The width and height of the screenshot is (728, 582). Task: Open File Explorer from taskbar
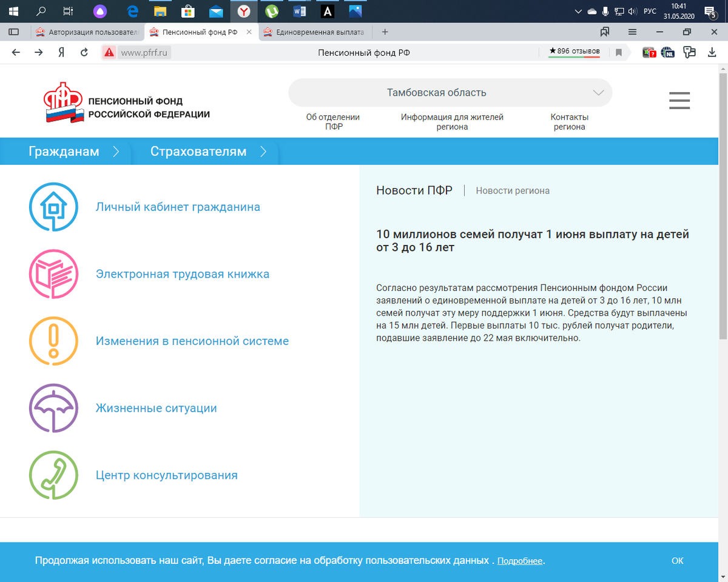160,11
